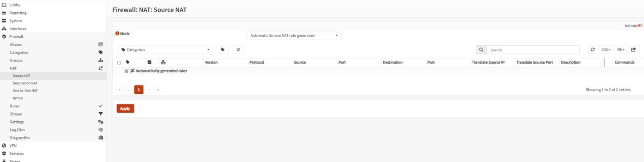
Task: Open the Categories filter dropdown
Action: pyautogui.click(x=166, y=50)
